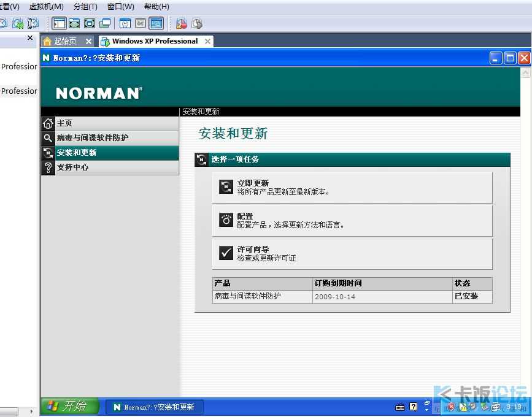532x417 pixels.
Task: Click the language bar options dropdown arrow
Action: coord(427,410)
